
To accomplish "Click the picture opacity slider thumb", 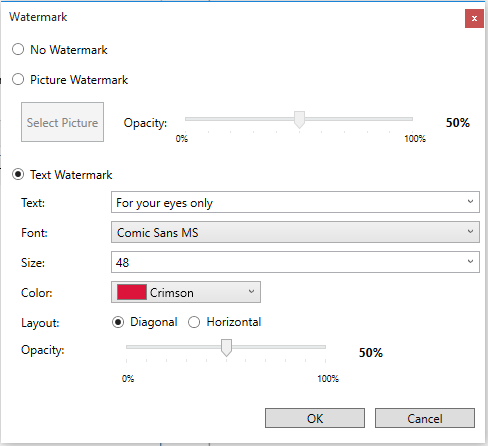I will pos(299,120).
